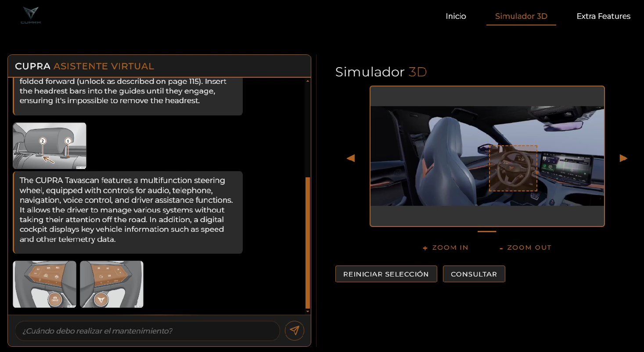
Task: Go to previous 3D view with left arrow
Action: point(351,158)
